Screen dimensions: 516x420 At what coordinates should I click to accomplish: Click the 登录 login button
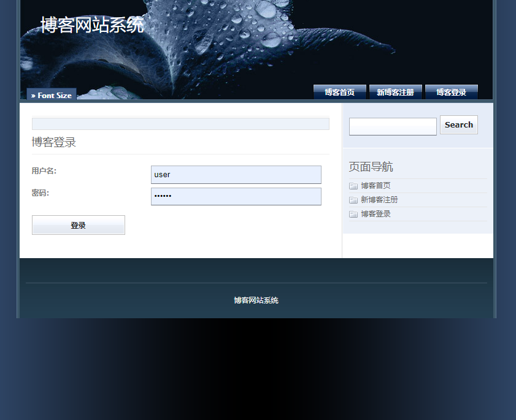(x=78, y=224)
